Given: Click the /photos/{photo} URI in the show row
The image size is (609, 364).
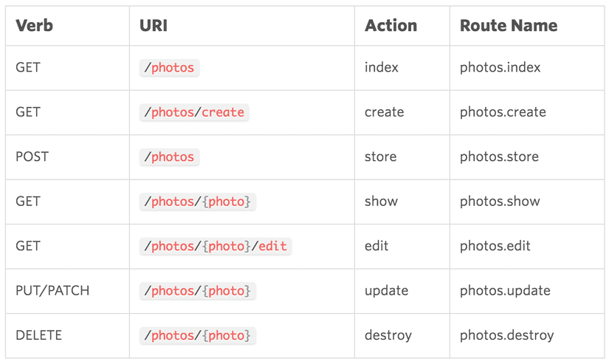Looking at the screenshot, I should pos(197,202).
